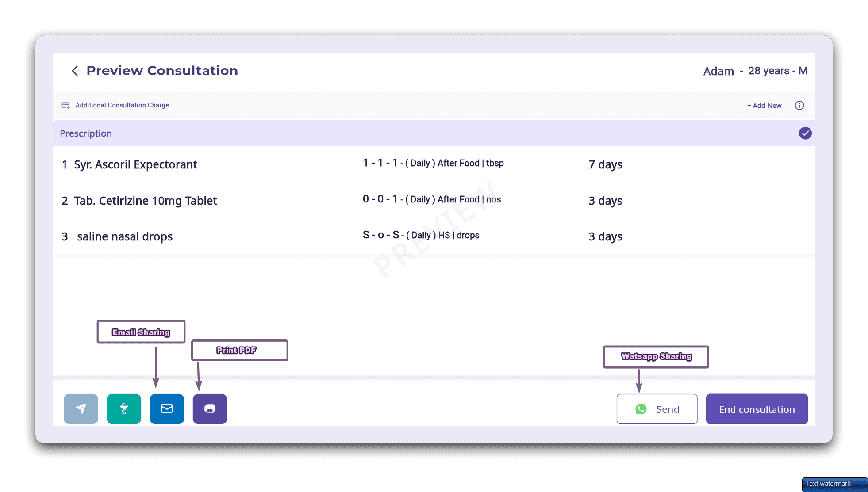The width and height of the screenshot is (868, 492).
Task: Select the Prescription section header
Action: click(x=434, y=133)
